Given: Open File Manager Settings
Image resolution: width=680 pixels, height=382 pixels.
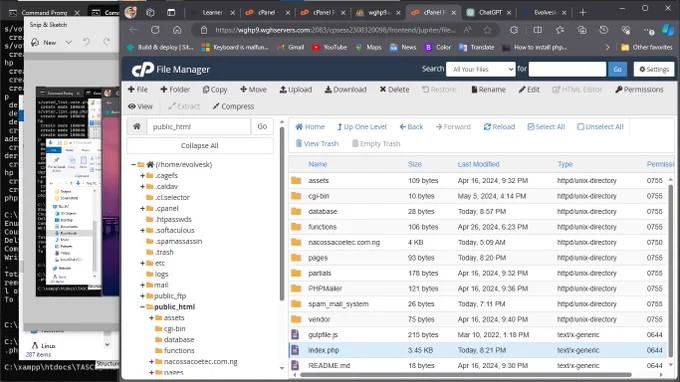Looking at the screenshot, I should tap(654, 69).
